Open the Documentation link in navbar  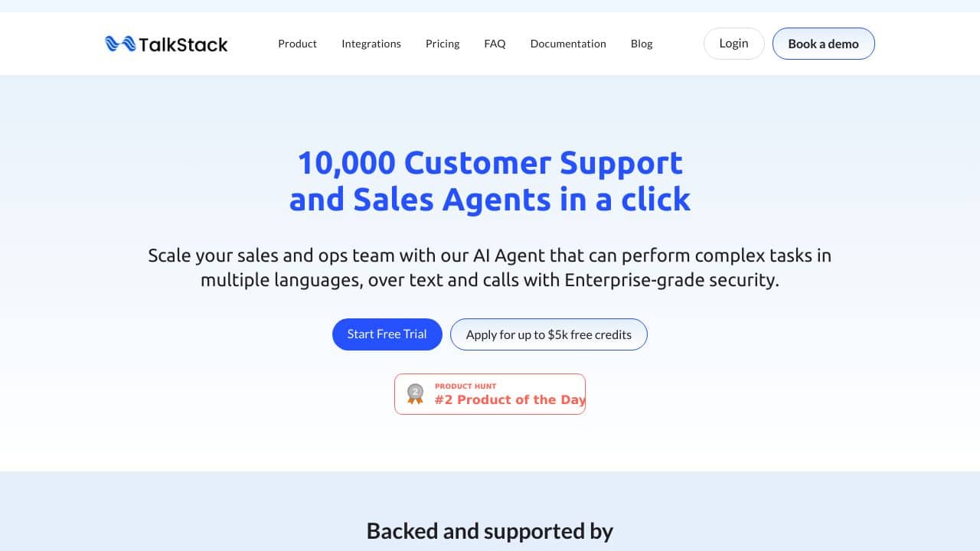pos(568,44)
